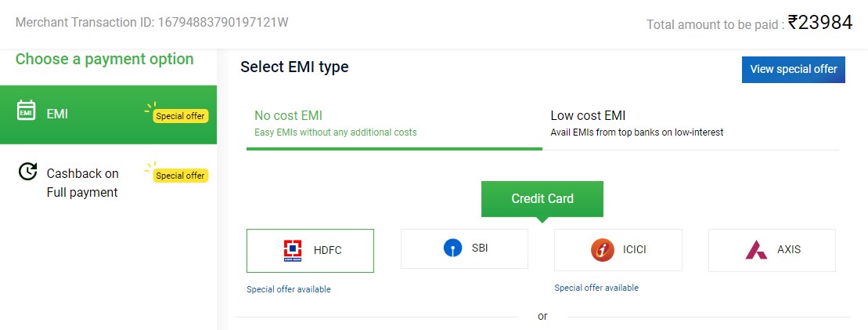This screenshot has width=868, height=330.
Task: Click the Merchant Transaction ID text
Action: (152, 22)
